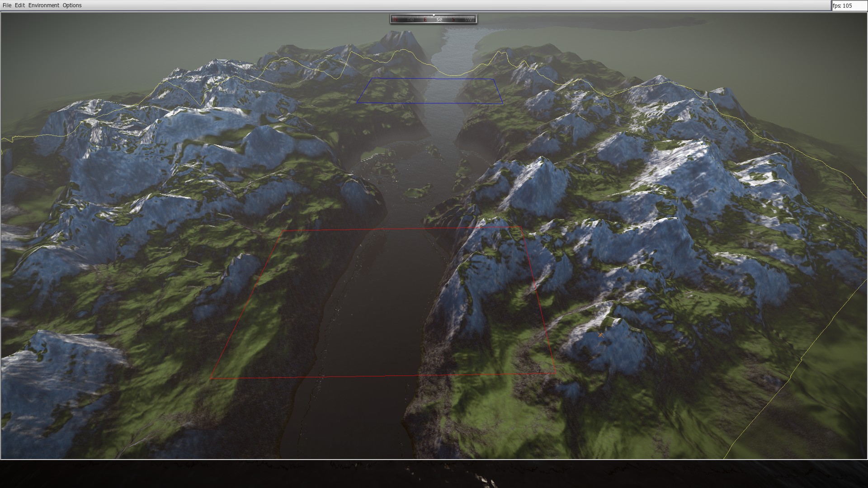Click the red N on compass bar
This screenshot has width=868, height=488.
point(396,19)
